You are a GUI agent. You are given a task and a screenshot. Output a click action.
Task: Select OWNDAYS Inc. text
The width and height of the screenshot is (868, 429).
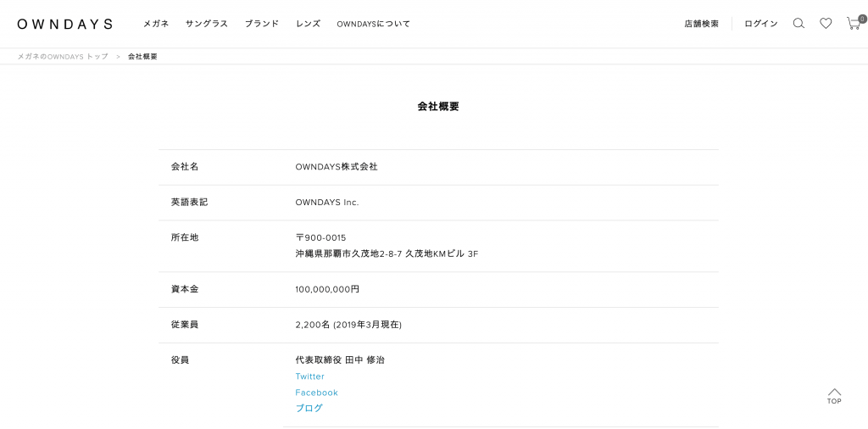click(327, 202)
